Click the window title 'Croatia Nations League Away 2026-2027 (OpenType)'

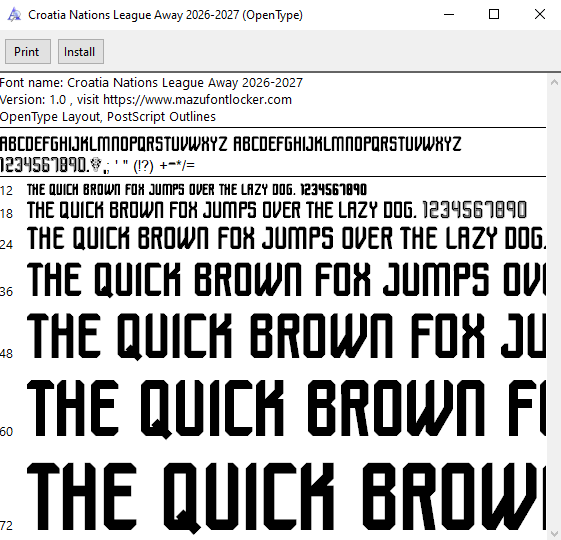coord(165,15)
